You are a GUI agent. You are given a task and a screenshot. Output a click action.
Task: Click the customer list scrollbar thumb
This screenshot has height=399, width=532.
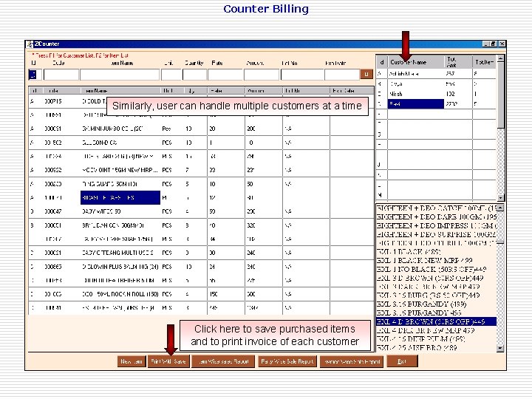(x=500, y=95)
